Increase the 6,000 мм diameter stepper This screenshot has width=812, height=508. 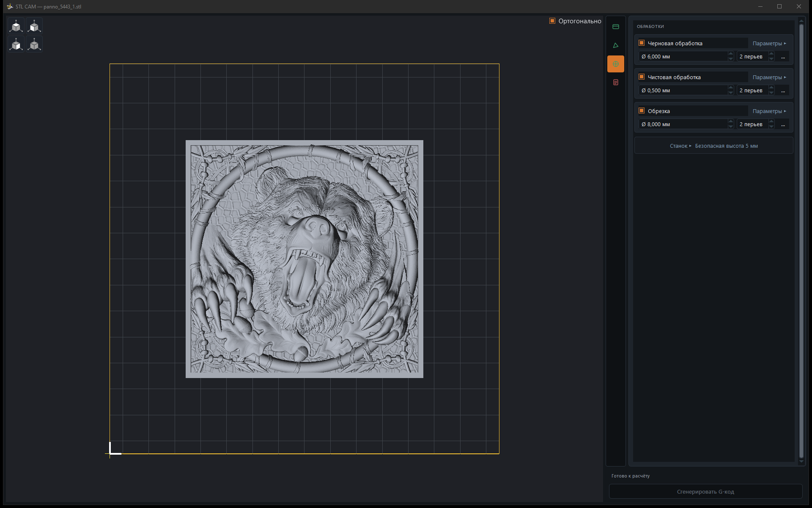click(x=731, y=54)
